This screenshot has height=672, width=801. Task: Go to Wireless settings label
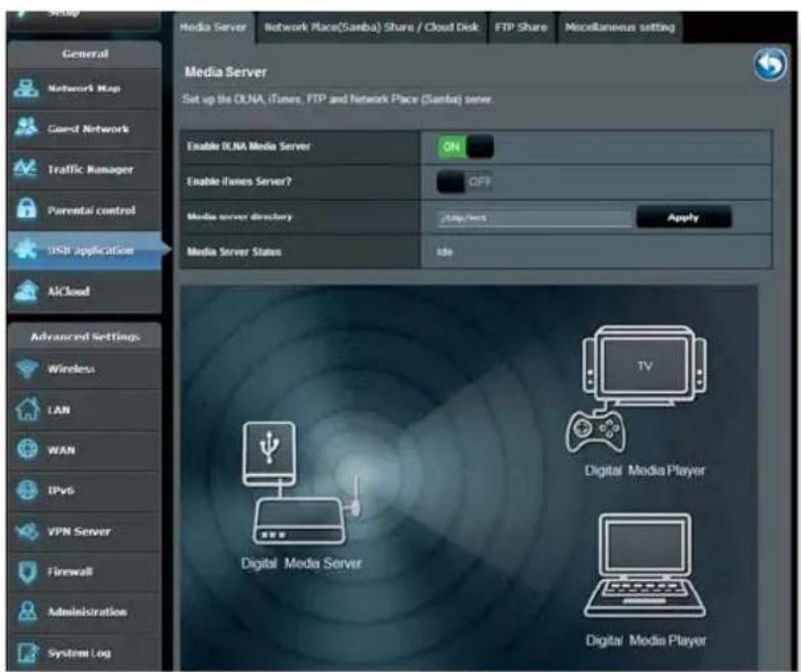[71, 369]
